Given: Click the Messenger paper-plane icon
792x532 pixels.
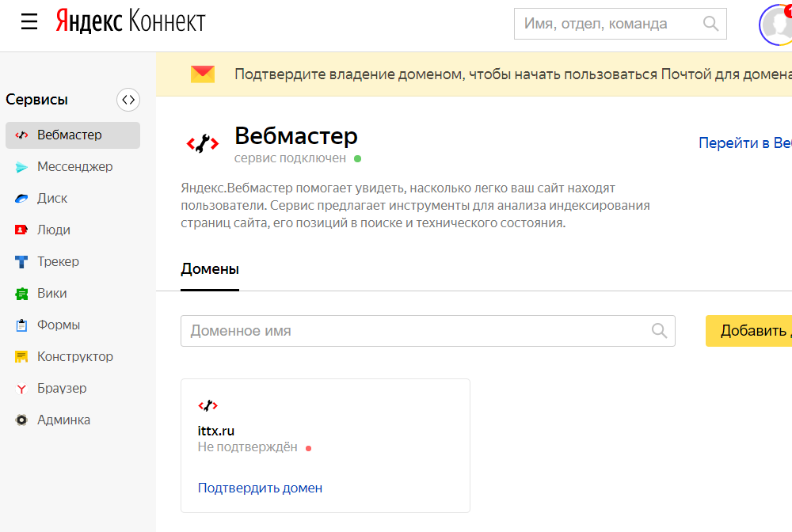Looking at the screenshot, I should [22, 167].
